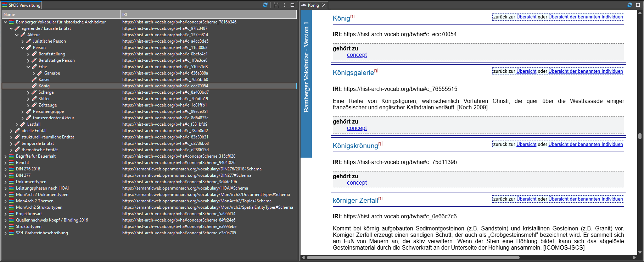
Task: Expand the transzendenter Akteur node
Action: click(22, 118)
